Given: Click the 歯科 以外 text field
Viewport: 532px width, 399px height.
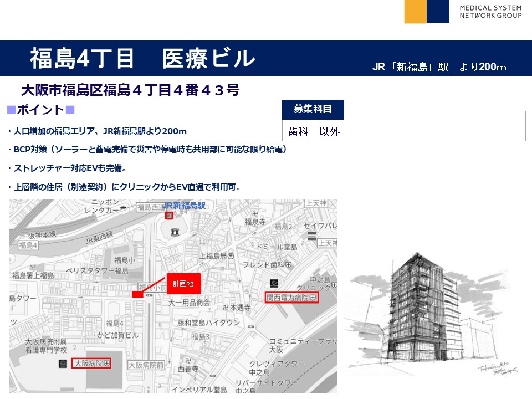Looking at the screenshot, I should pos(403,131).
